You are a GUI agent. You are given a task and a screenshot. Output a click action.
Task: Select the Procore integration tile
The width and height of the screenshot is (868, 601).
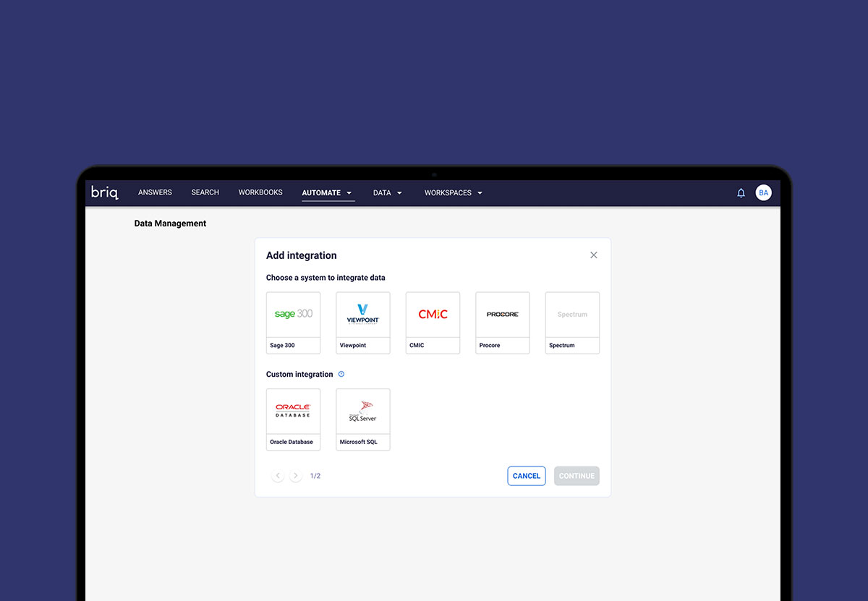tap(502, 322)
